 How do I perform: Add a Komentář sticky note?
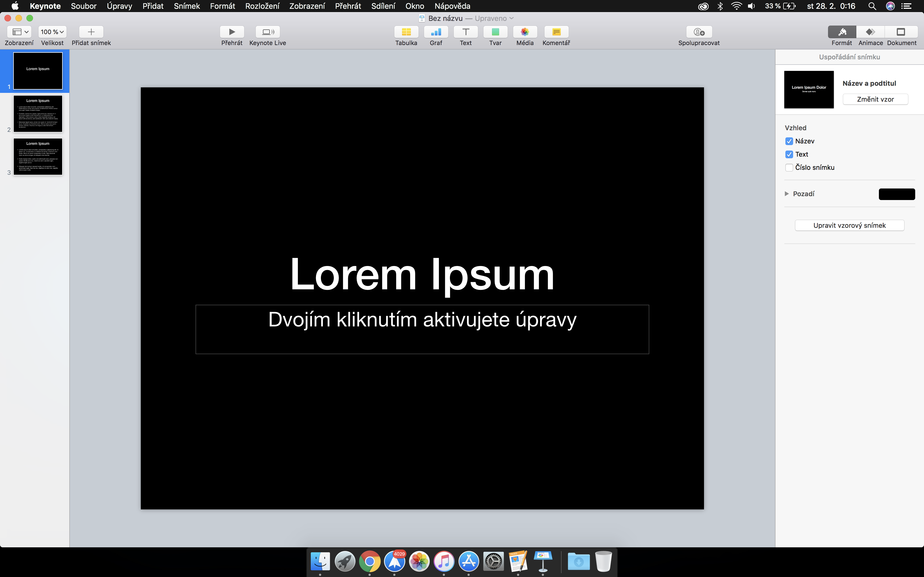point(556,32)
